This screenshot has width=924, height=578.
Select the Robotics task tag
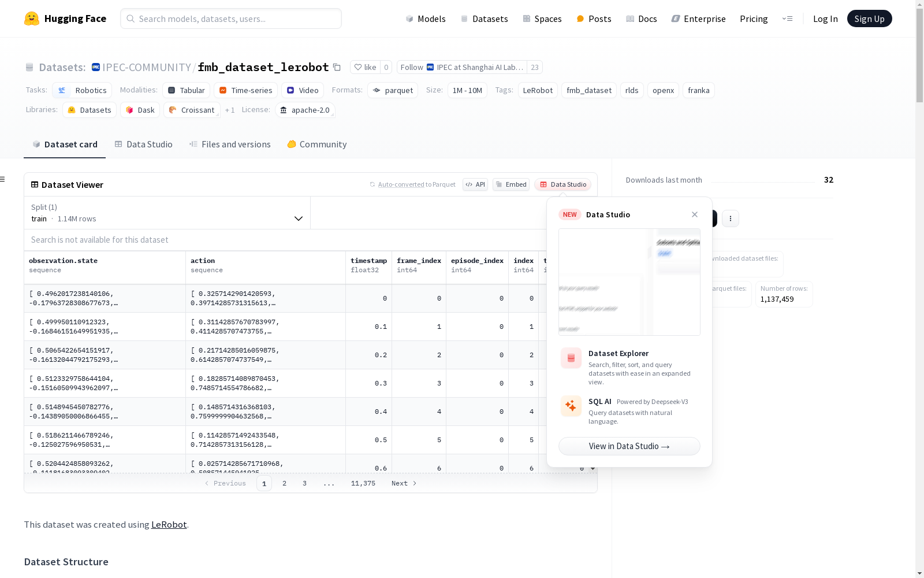pyautogui.click(x=82, y=90)
